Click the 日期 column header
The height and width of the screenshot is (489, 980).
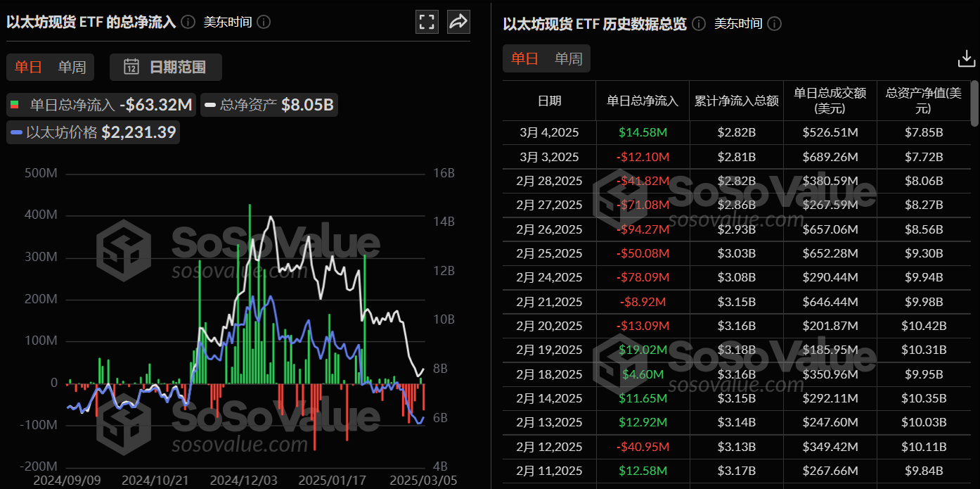549,101
